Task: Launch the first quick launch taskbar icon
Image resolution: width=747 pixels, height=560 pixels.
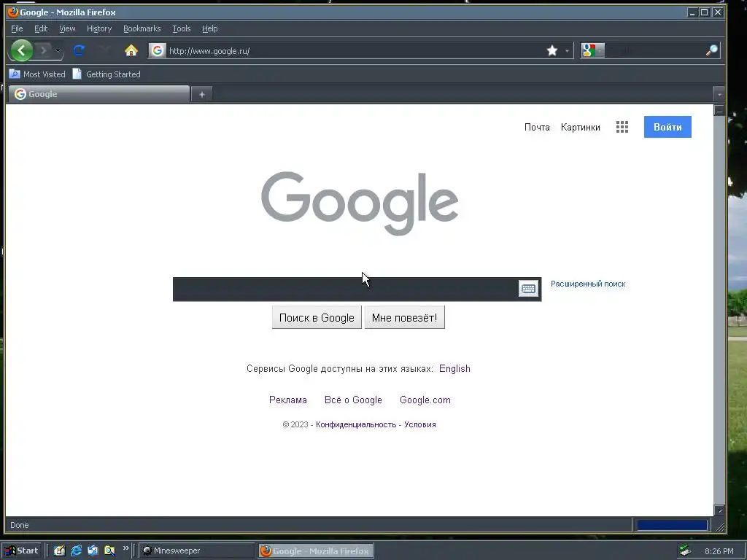Action: [59, 551]
